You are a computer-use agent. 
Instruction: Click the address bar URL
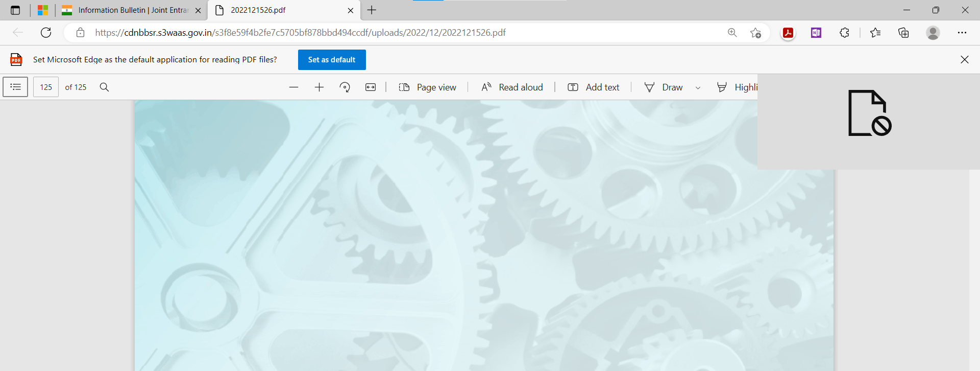(300, 33)
